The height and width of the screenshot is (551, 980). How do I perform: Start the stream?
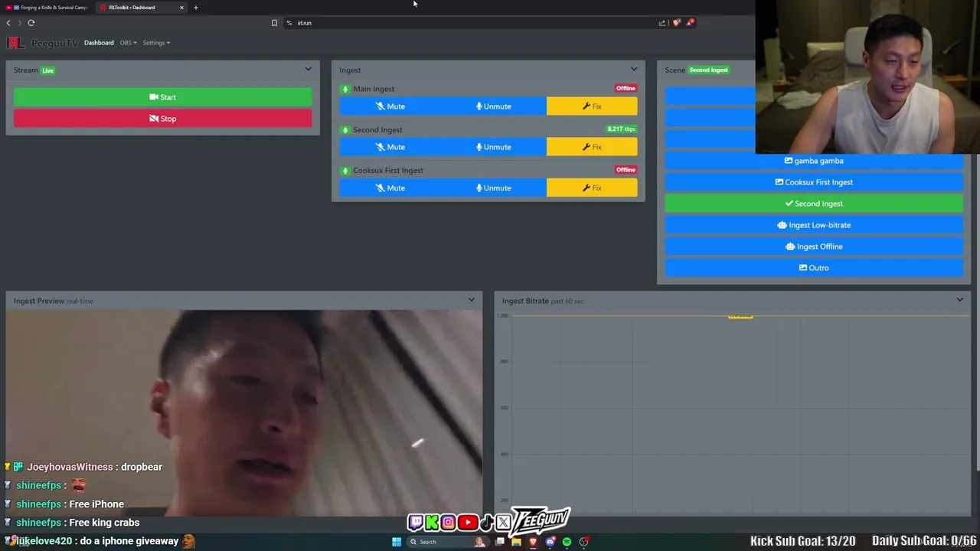point(163,97)
